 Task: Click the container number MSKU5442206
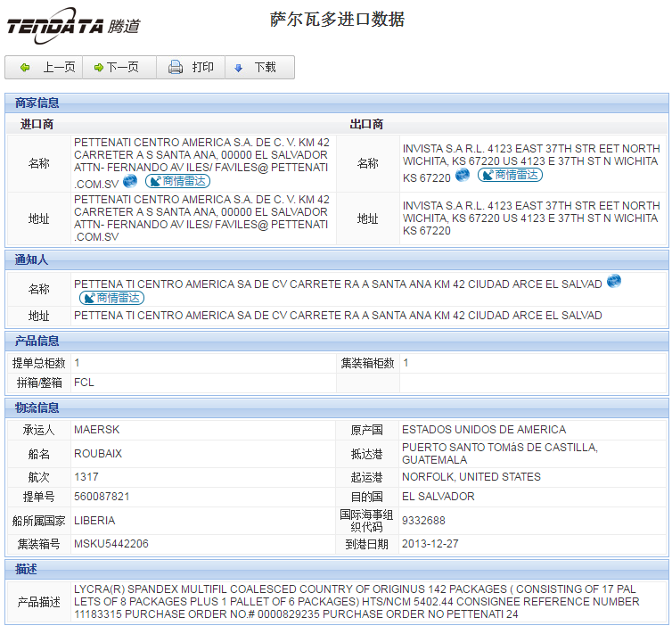[111, 544]
